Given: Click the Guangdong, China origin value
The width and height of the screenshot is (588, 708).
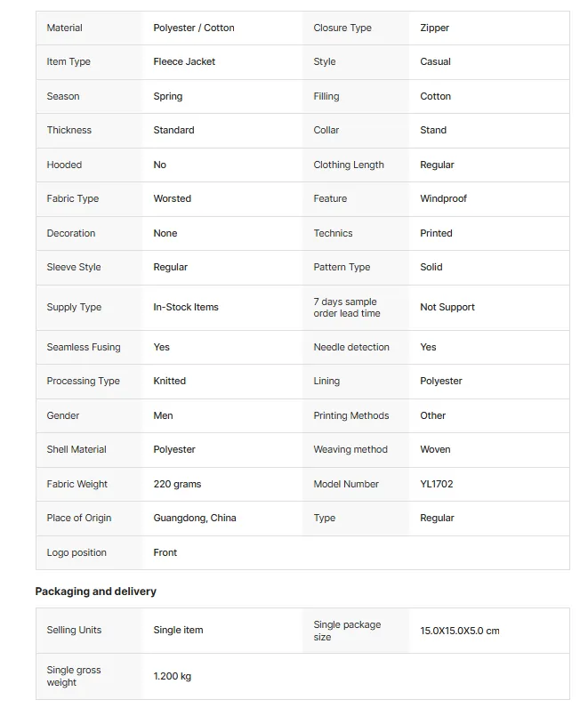Looking at the screenshot, I should click(x=195, y=518).
